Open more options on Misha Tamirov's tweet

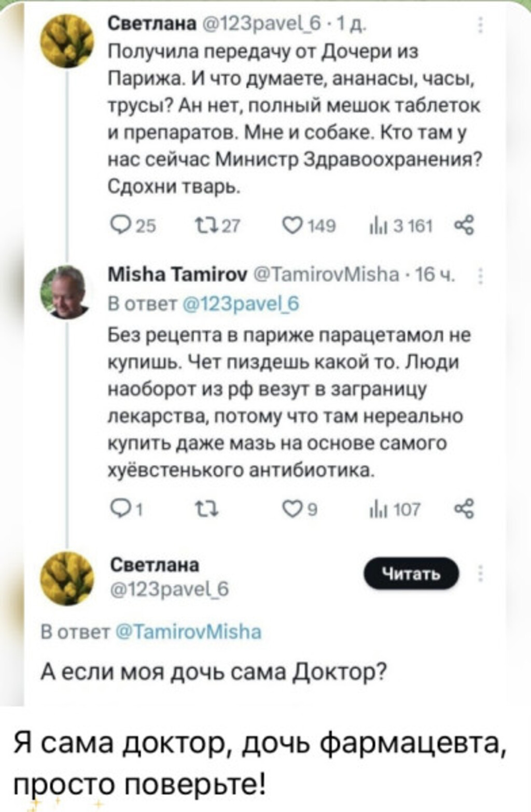[x=481, y=277]
